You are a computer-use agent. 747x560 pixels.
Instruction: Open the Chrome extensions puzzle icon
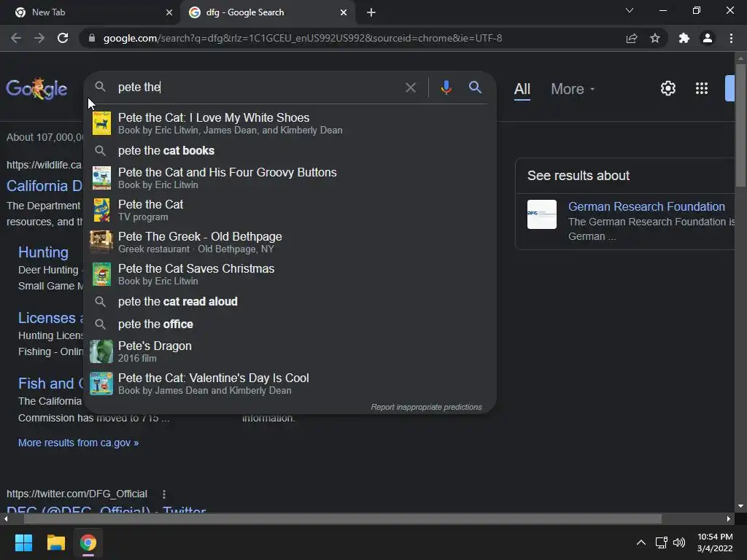pyautogui.click(x=684, y=38)
